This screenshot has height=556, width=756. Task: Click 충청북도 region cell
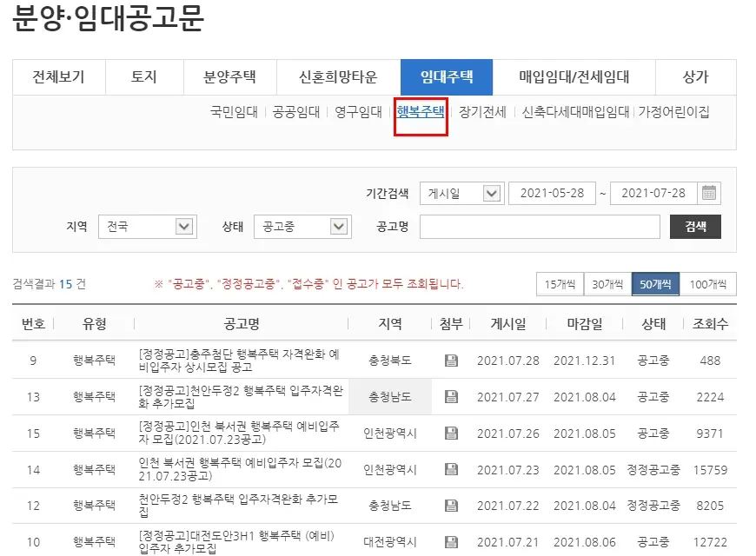pyautogui.click(x=389, y=361)
